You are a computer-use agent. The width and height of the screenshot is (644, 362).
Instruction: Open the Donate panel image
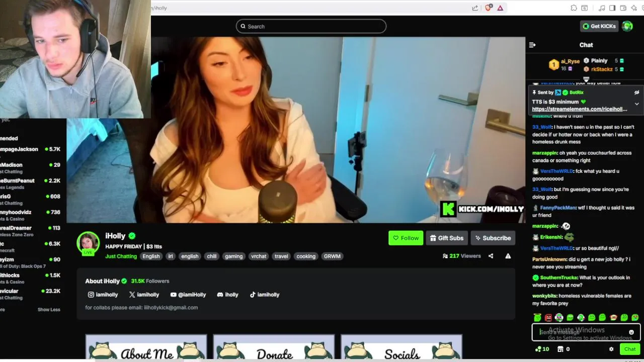point(274,348)
